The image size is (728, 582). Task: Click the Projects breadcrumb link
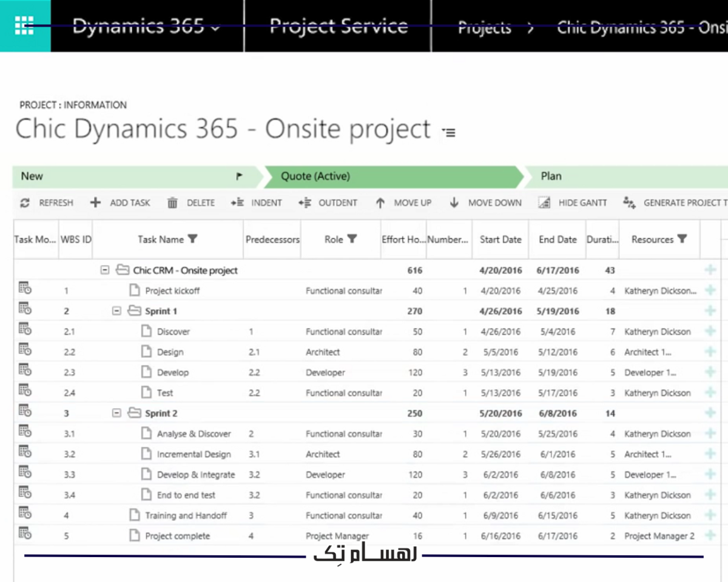(x=484, y=28)
